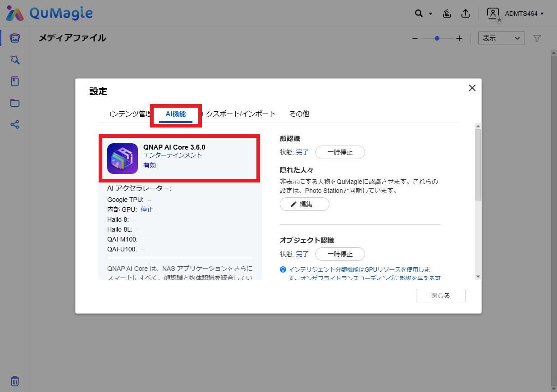Open the Sharing sidebar icon
Screen dimensions: 557x392
15,125
